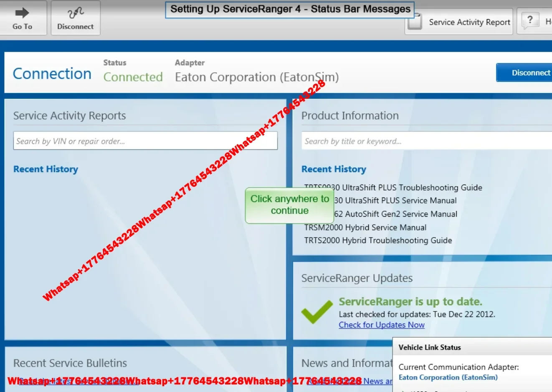Click the green Connected status text
Image resolution: width=552 pixels, height=392 pixels.
tap(133, 77)
